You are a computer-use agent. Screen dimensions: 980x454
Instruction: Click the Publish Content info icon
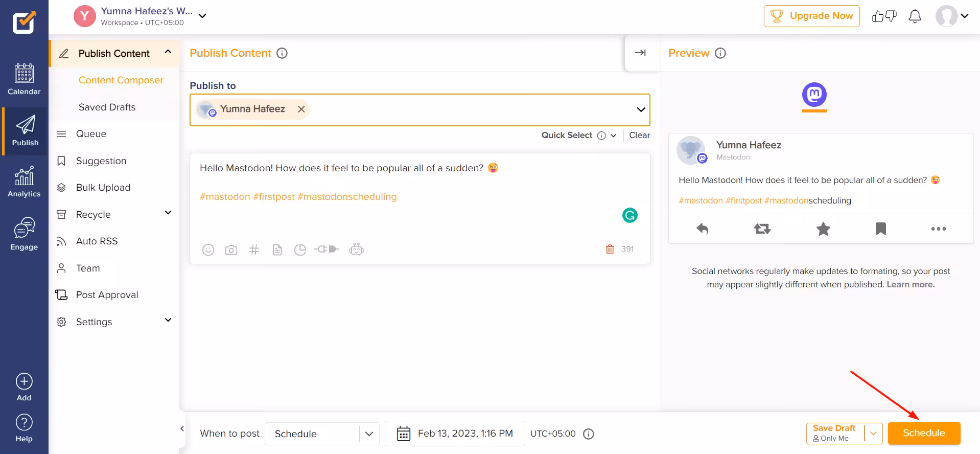click(x=282, y=53)
